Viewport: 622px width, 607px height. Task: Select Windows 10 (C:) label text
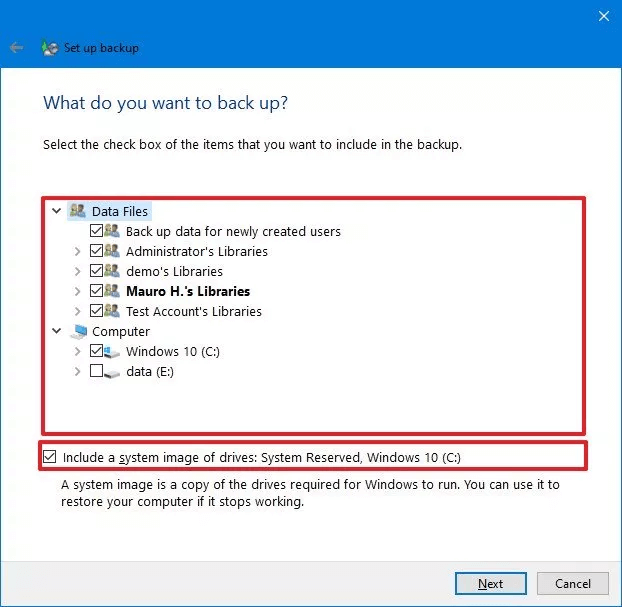173,352
